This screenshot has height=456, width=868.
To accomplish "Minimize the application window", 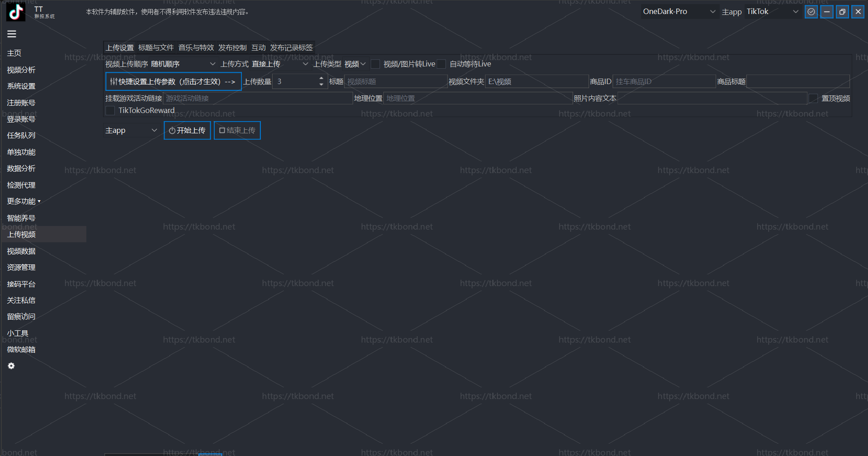I will tap(827, 12).
